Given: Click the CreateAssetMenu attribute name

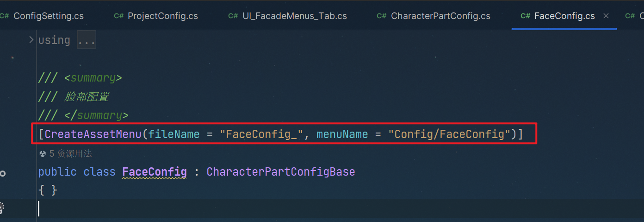Looking at the screenshot, I should (93, 134).
